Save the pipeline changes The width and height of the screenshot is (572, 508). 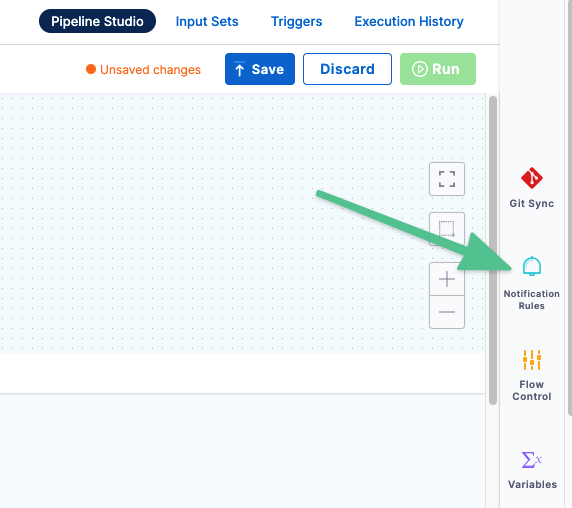tap(260, 69)
